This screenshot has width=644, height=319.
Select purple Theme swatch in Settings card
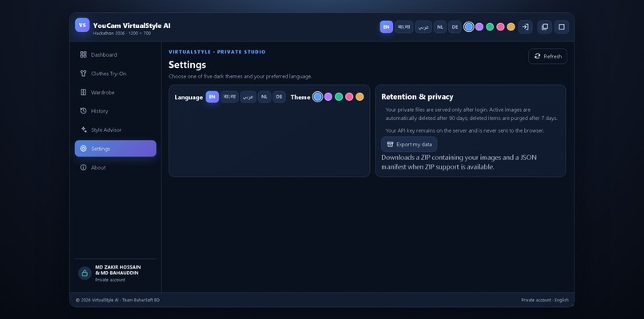click(328, 97)
